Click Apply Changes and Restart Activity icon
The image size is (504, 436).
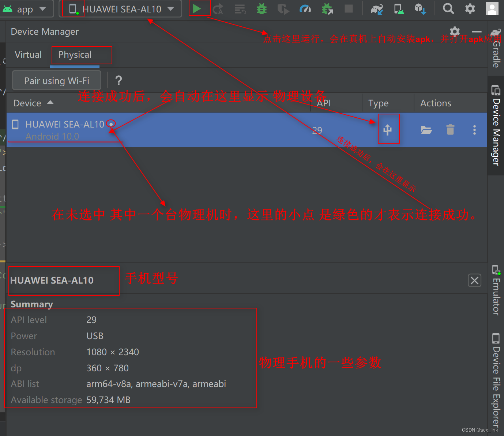tap(218, 9)
